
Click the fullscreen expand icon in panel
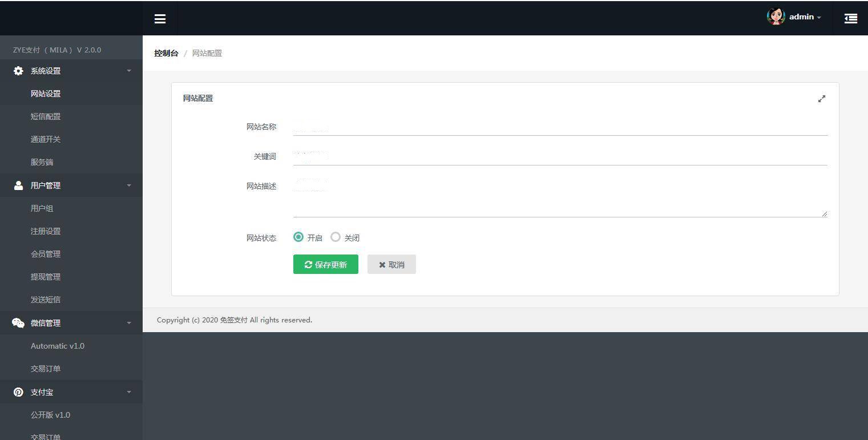821,99
